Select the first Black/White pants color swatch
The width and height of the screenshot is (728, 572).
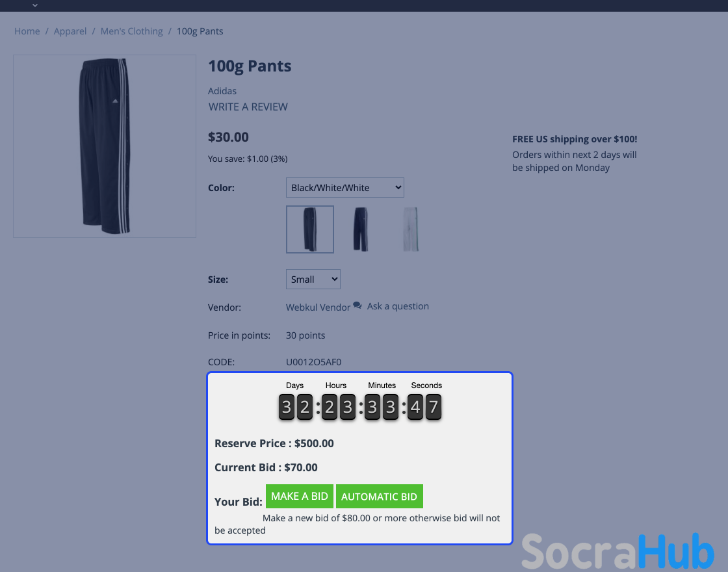(309, 229)
